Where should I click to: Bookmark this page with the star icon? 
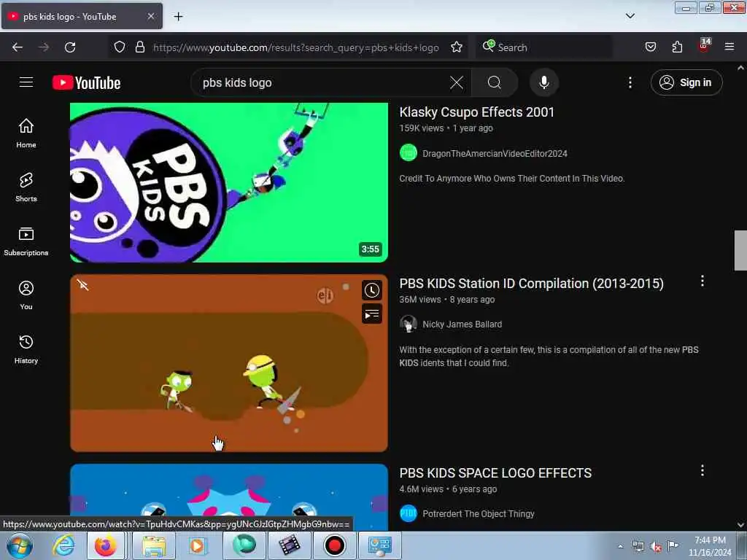[x=457, y=47]
